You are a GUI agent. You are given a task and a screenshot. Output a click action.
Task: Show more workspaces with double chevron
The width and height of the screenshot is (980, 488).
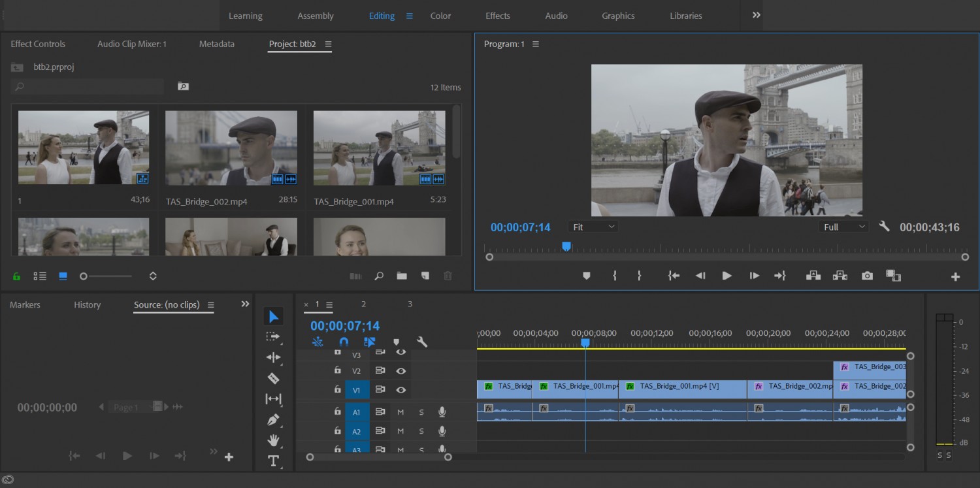pos(757,15)
